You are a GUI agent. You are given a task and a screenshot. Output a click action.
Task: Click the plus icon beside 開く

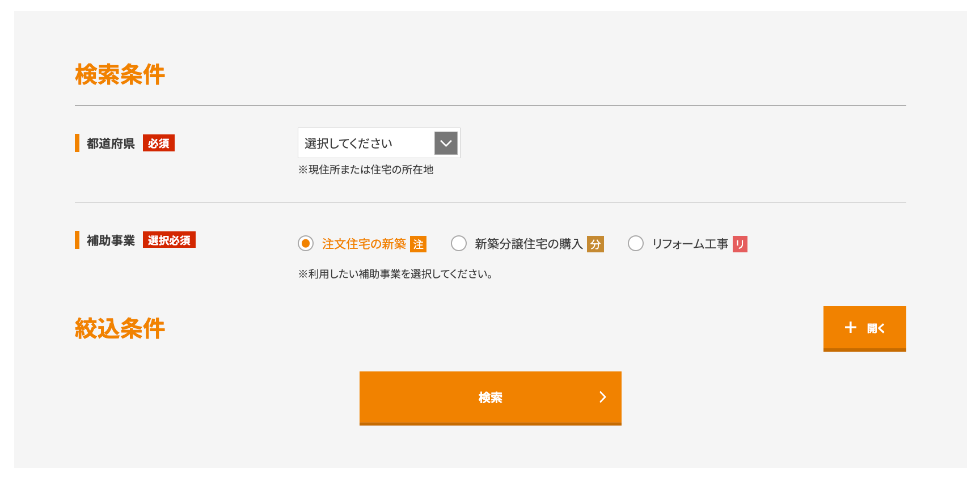[x=850, y=327]
